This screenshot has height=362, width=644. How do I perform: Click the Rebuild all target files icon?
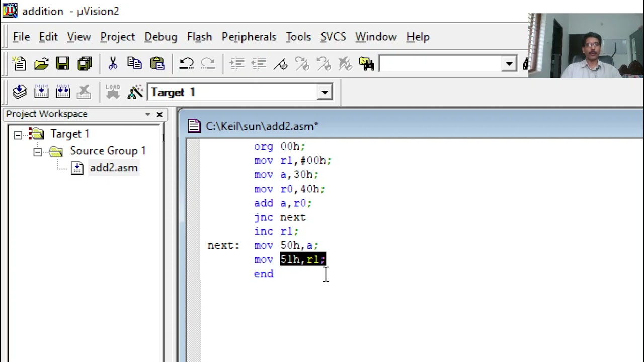(63, 92)
